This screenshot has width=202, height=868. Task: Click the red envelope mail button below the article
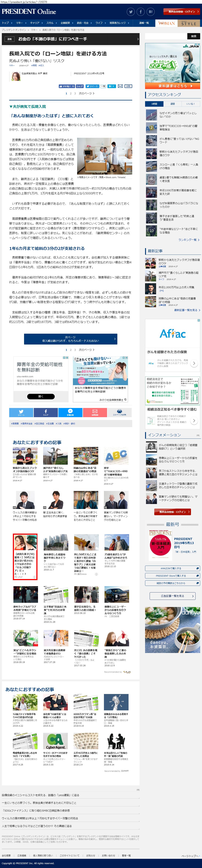coord(95,412)
